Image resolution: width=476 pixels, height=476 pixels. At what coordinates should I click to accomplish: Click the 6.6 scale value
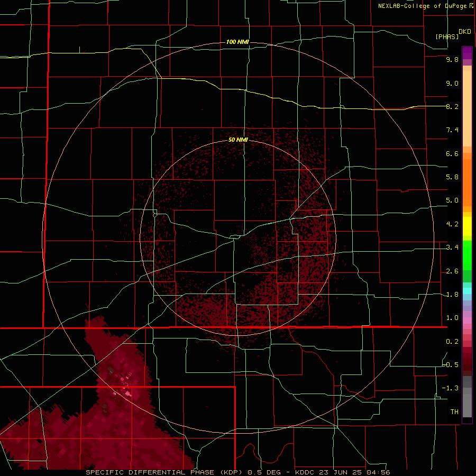pos(452,153)
